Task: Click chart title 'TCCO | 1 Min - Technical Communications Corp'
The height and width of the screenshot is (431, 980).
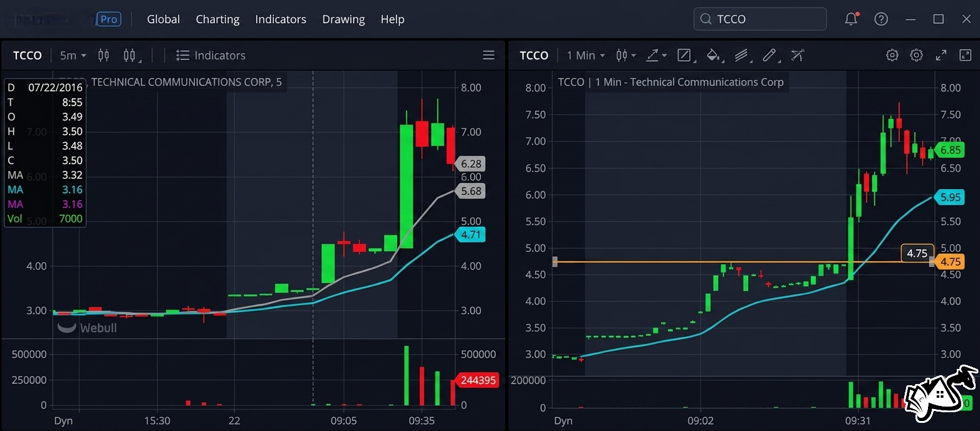Action: pos(670,82)
